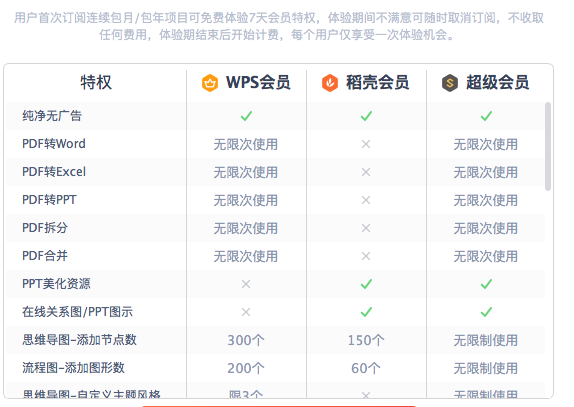The width and height of the screenshot is (574, 407).
Task: Click the 超级会员 dark S icon
Action: 450,83
